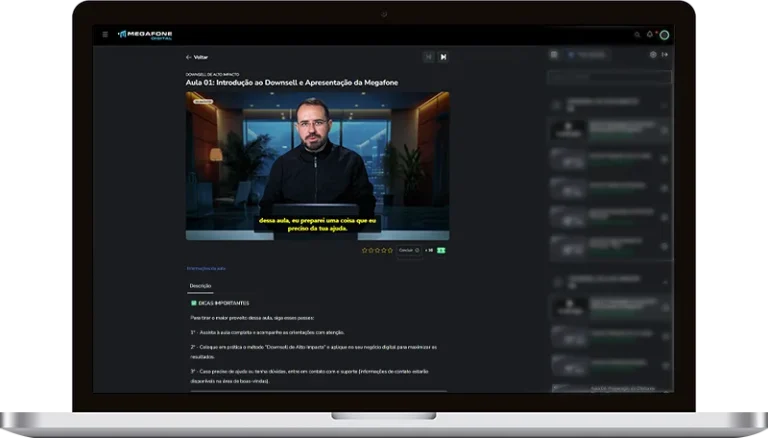Click the Voltar back link
This screenshot has height=438, width=768.
197,57
